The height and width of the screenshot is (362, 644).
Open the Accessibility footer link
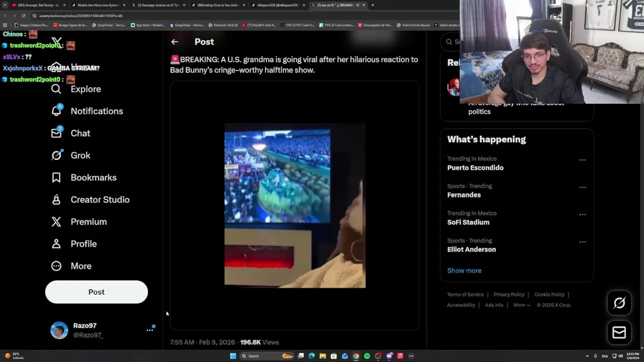461,305
